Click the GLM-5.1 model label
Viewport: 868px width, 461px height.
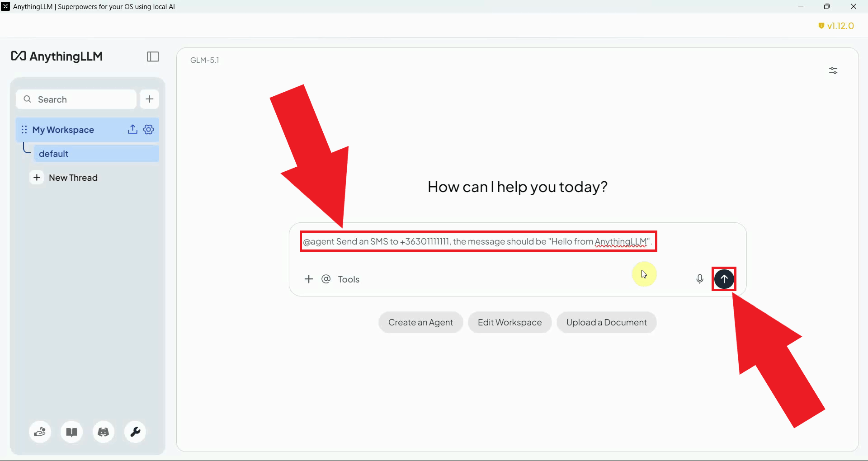205,60
